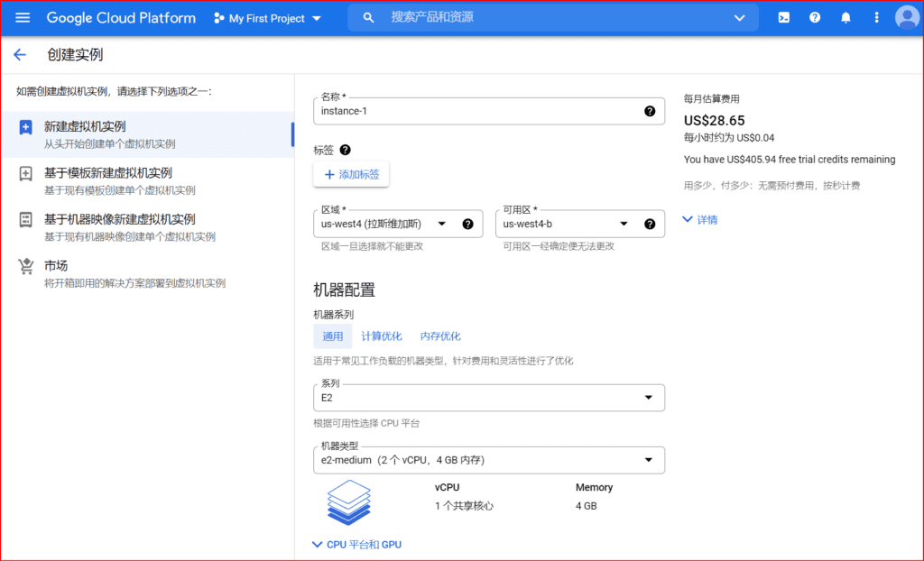
Task: Open the three-dot overflow menu icon
Action: pos(876,17)
